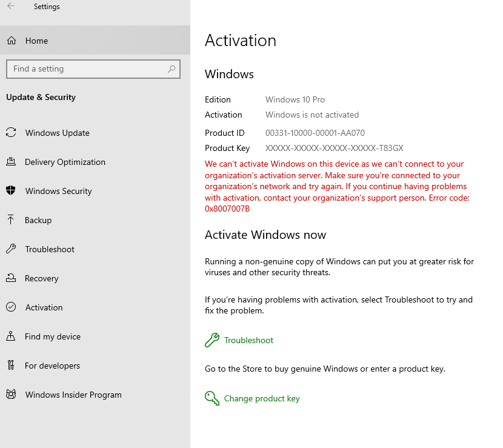Click 'Windows is not activated' text

tap(312, 115)
